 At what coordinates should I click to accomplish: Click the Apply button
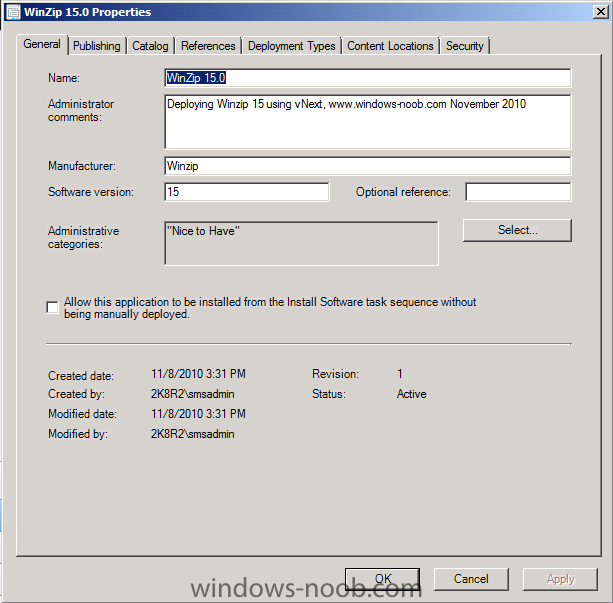560,579
